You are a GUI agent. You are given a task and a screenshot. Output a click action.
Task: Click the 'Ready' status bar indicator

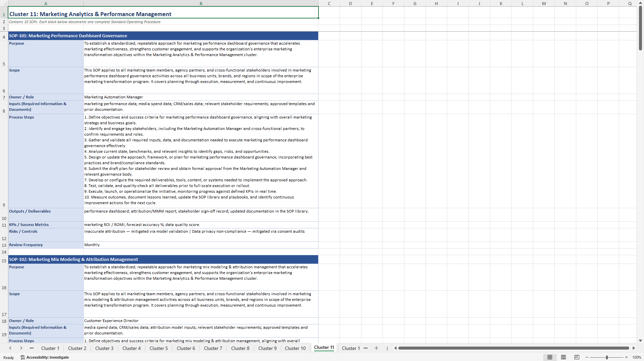pos(9,357)
